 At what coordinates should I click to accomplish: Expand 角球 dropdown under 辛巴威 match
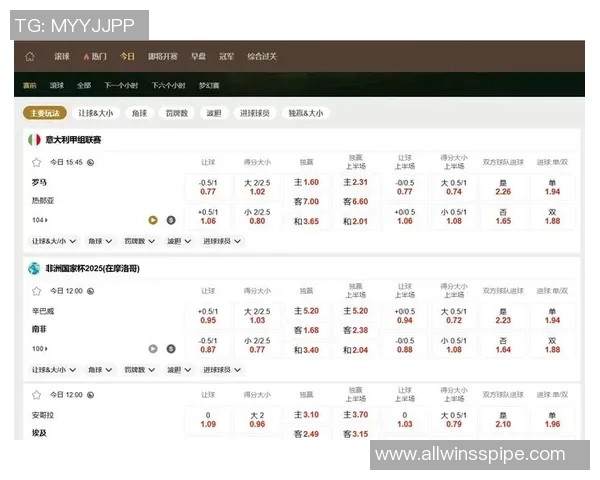pos(100,370)
